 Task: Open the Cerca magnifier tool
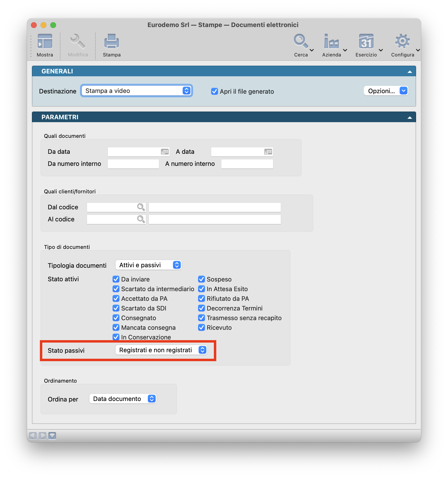pos(301,42)
